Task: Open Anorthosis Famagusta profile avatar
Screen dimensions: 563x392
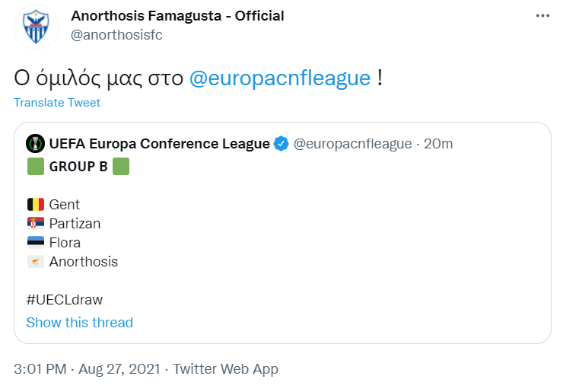Action: [x=37, y=27]
